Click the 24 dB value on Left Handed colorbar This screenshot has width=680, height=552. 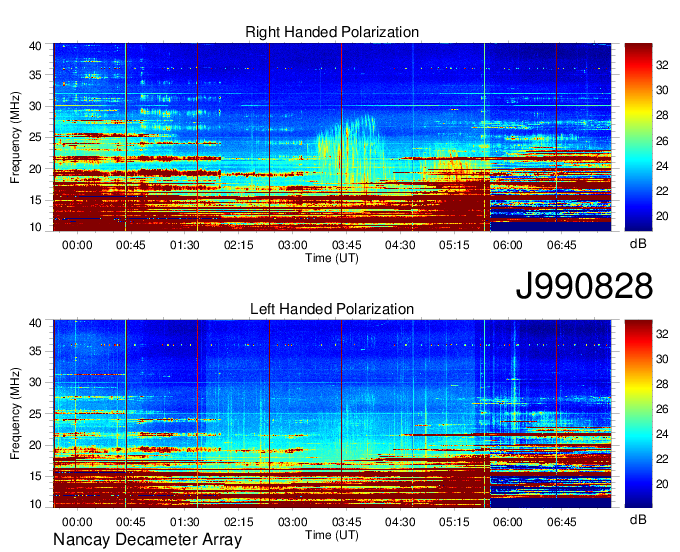pyautogui.click(x=662, y=434)
